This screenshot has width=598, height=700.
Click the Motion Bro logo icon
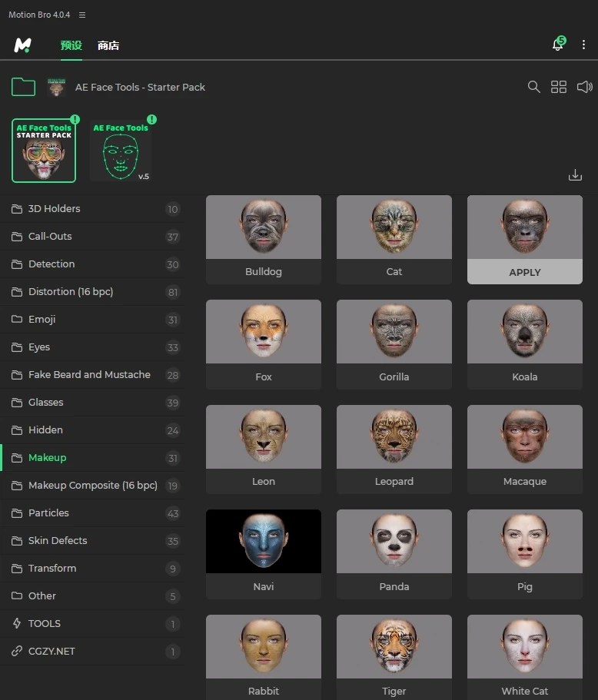click(x=22, y=45)
